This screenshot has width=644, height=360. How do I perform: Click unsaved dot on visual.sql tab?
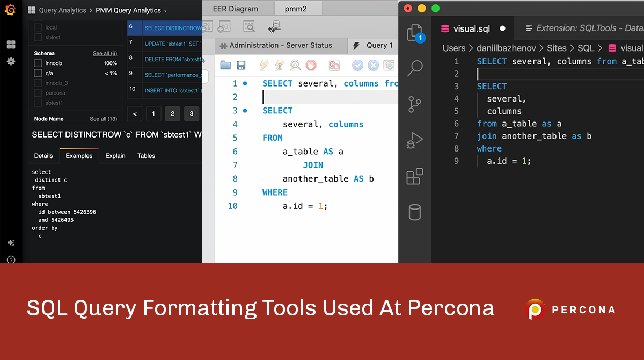pos(502,28)
